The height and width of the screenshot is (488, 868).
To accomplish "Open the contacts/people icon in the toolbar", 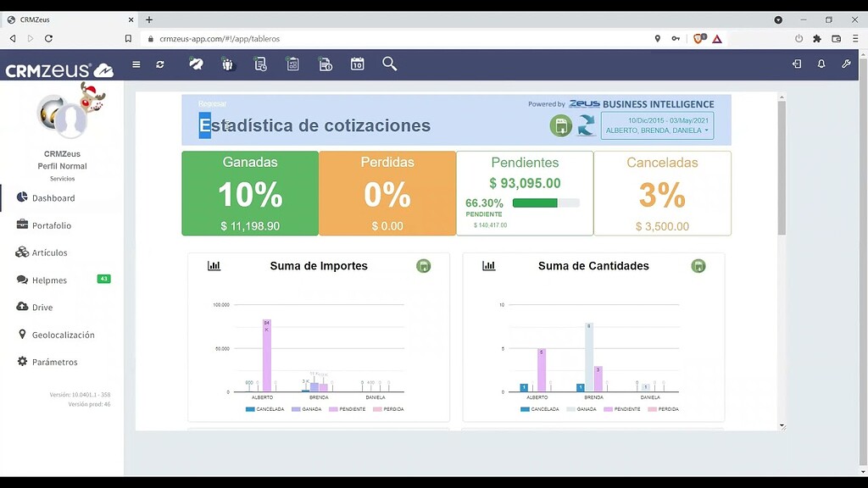I will click(x=228, y=64).
